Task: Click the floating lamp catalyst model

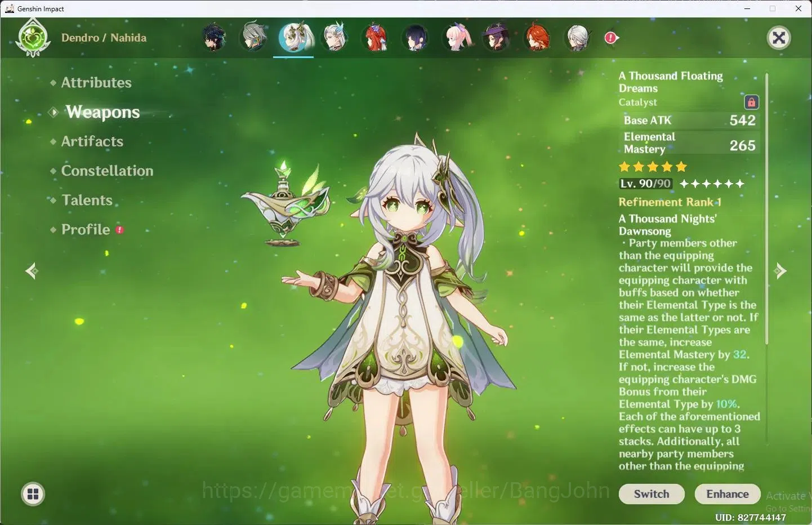Action: tap(287, 204)
